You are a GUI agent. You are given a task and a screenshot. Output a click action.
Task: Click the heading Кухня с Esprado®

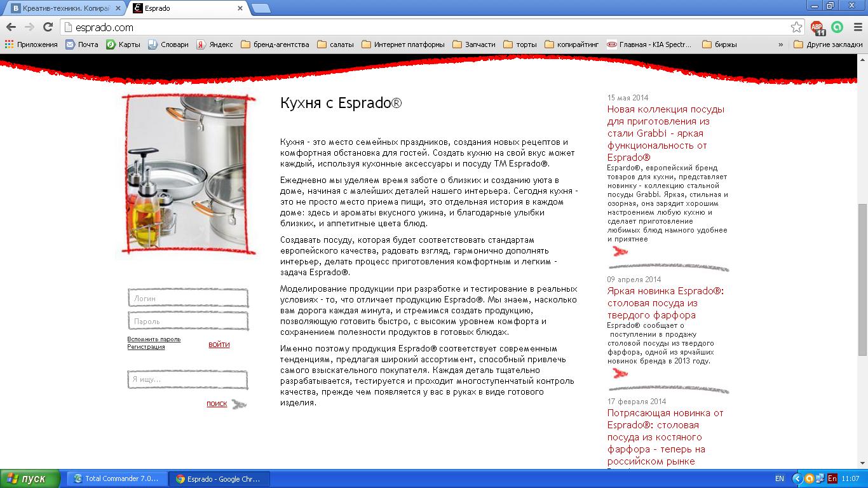(341, 103)
